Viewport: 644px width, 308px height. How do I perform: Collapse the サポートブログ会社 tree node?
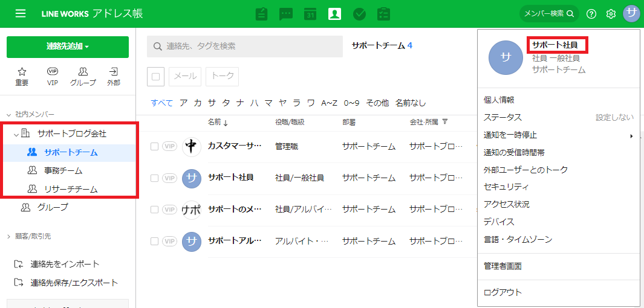point(16,133)
